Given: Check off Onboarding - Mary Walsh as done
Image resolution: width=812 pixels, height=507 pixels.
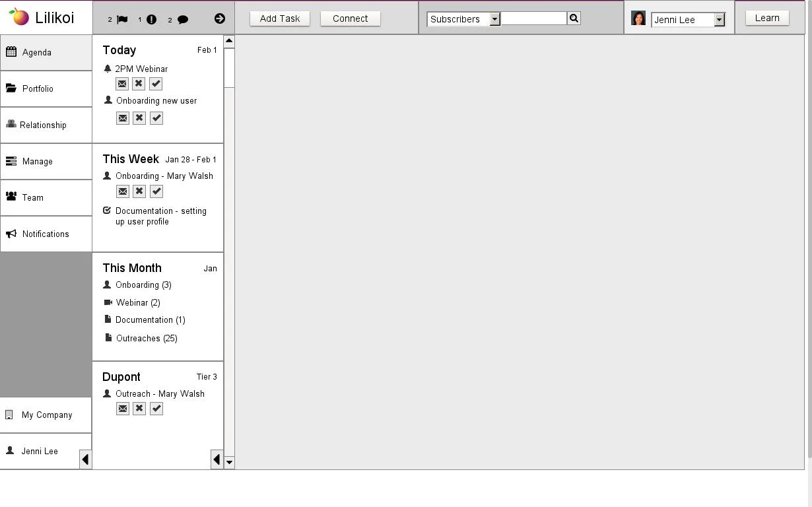Looking at the screenshot, I should coord(156,191).
